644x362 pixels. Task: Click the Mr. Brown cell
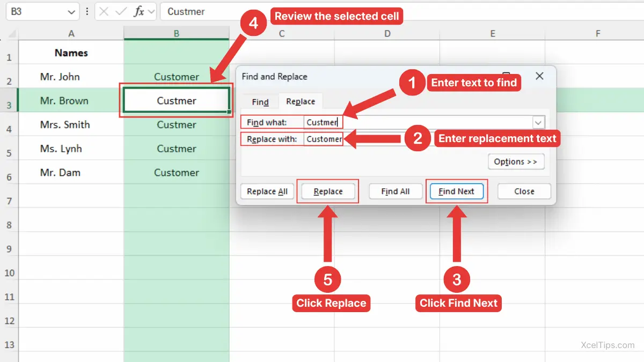[x=71, y=100]
